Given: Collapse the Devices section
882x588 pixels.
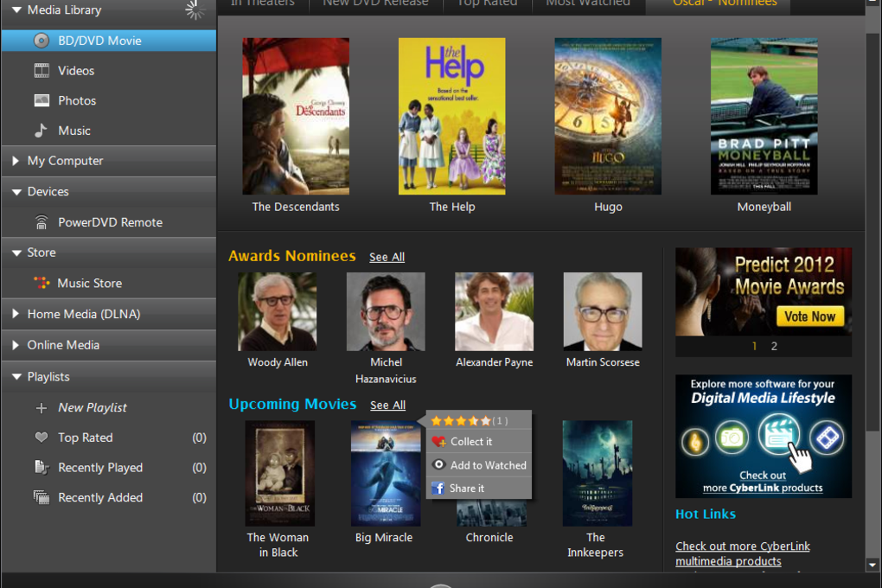Looking at the screenshot, I should tap(16, 192).
